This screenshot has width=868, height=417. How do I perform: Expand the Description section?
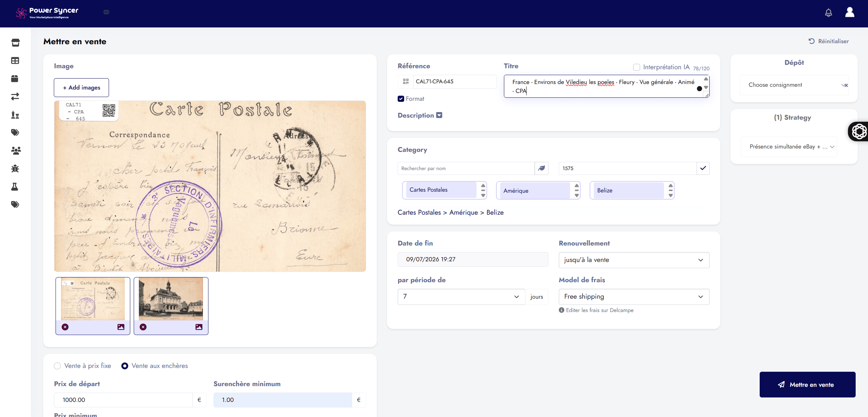pos(439,115)
